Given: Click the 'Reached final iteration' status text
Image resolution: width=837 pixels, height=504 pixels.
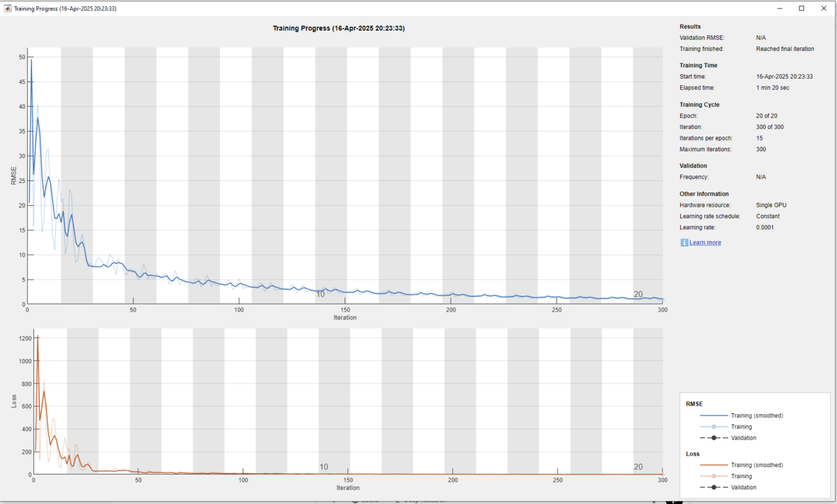Looking at the screenshot, I should click(785, 49).
